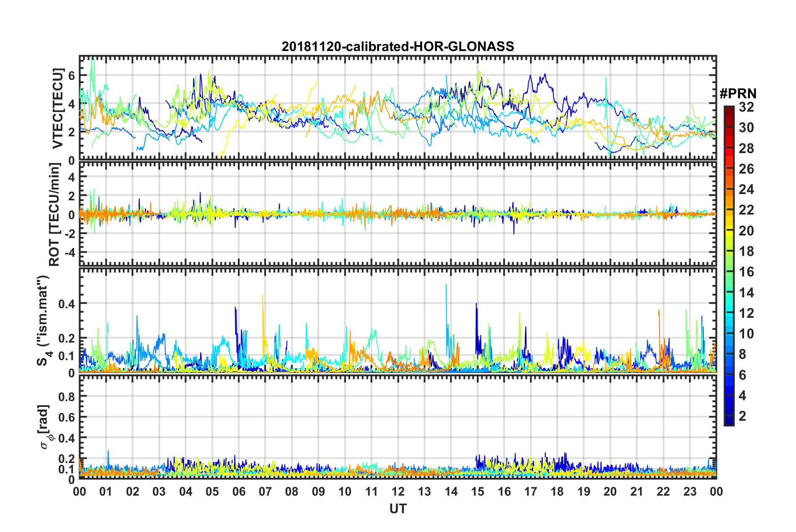Click the 12 tick label on time axis
The height and width of the screenshot is (532, 796).
398,491
